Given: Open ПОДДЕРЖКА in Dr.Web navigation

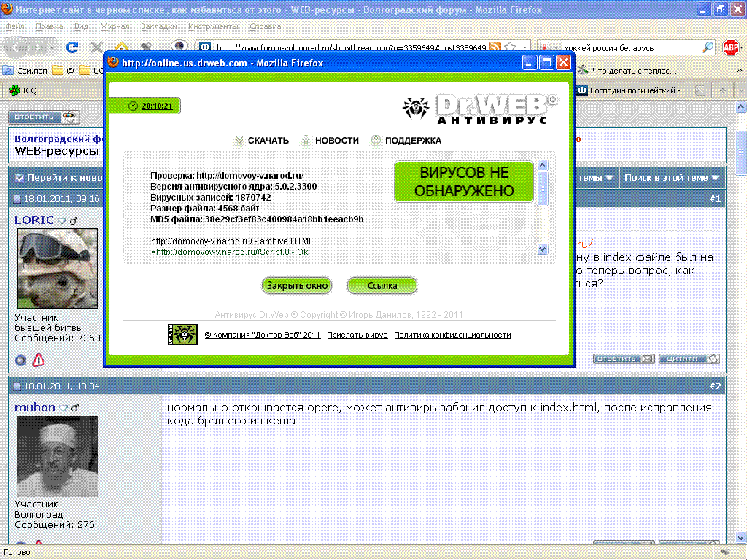Looking at the screenshot, I should [x=406, y=141].
